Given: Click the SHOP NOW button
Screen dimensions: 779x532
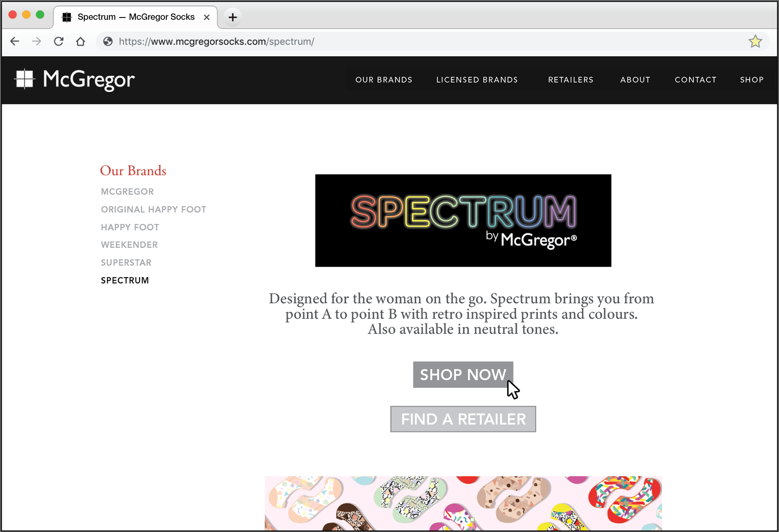Looking at the screenshot, I should [463, 375].
